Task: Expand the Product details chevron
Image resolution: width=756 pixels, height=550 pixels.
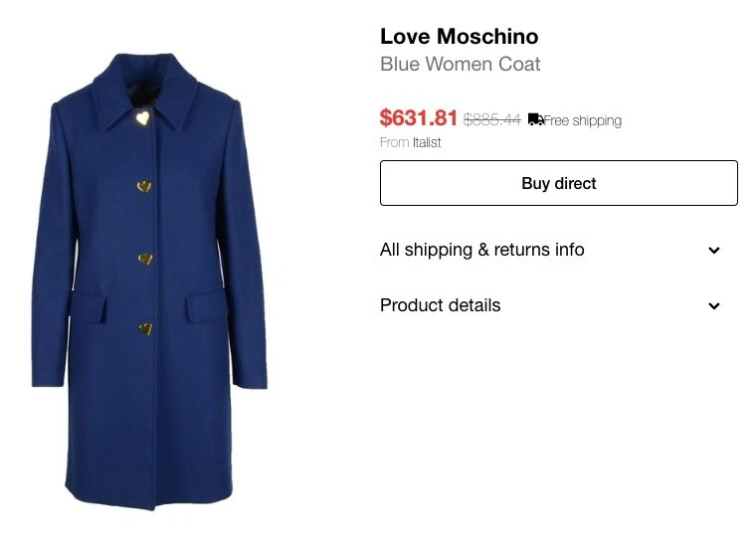Action: (714, 305)
